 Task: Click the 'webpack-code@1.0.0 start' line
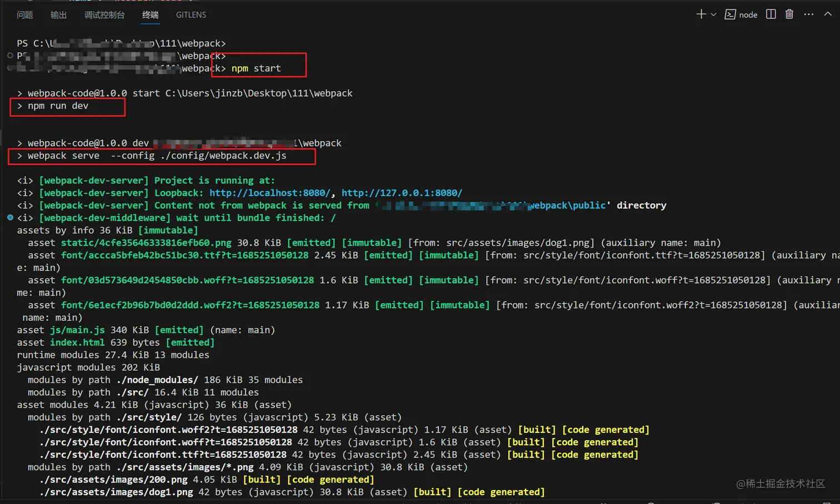pyautogui.click(x=184, y=93)
